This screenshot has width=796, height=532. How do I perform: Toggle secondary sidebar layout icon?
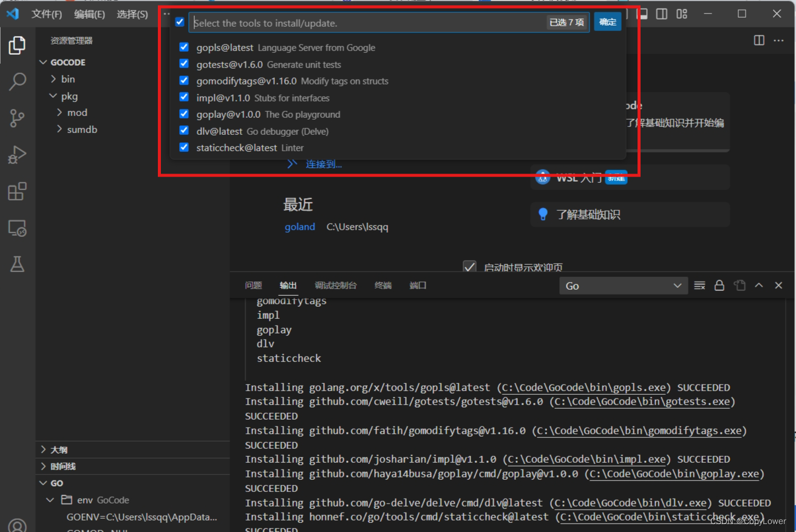[662, 13]
